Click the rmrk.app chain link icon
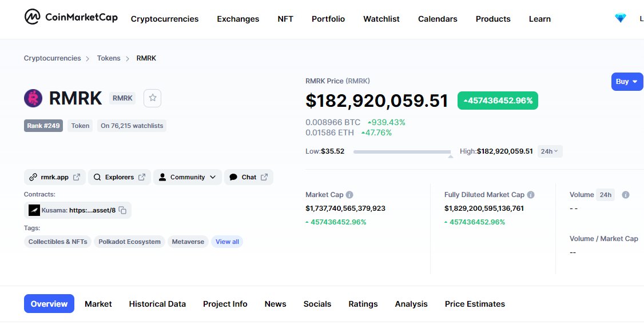Image resolution: width=644 pixels, height=329 pixels. 33,177
